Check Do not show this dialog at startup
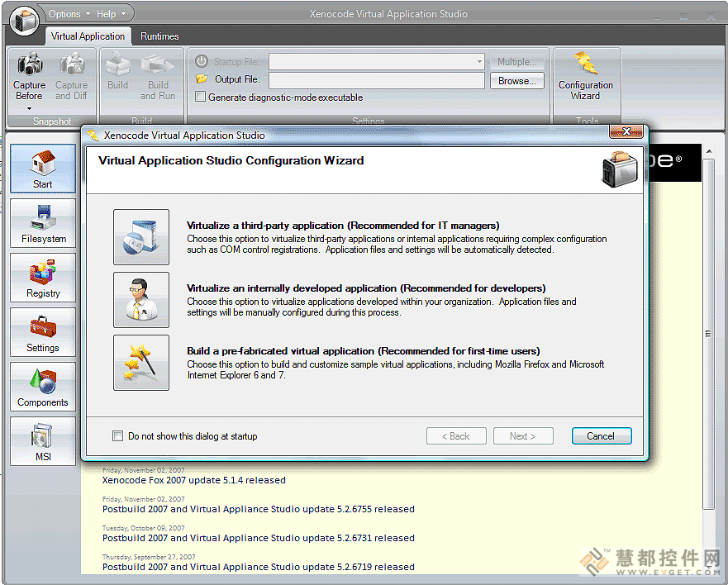Image resolution: width=728 pixels, height=585 pixels. pos(118,436)
